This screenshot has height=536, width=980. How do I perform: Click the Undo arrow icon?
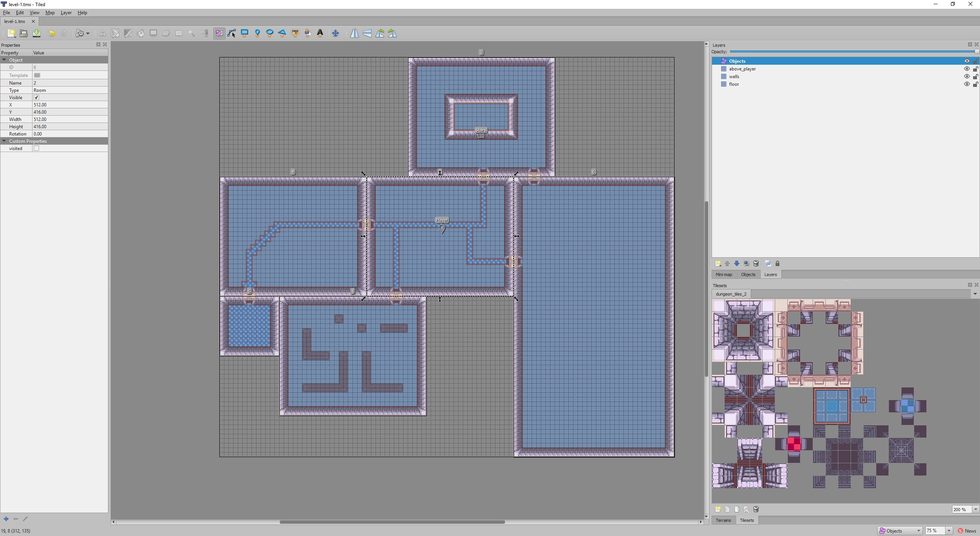point(52,33)
